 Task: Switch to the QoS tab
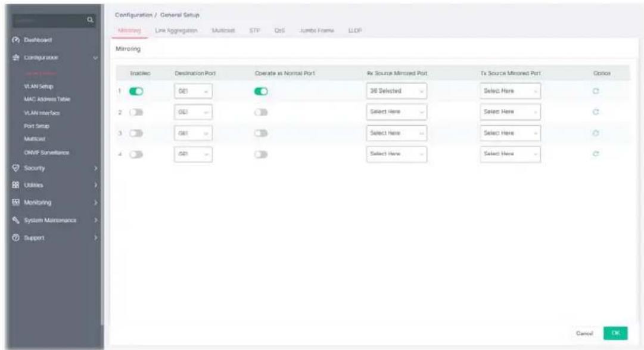[x=279, y=30]
